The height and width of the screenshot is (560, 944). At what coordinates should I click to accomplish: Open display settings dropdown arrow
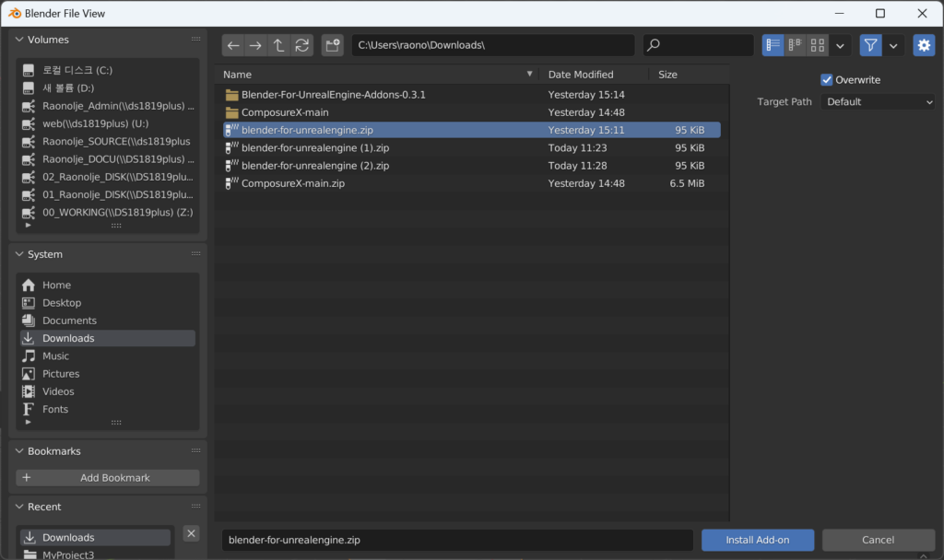click(840, 45)
